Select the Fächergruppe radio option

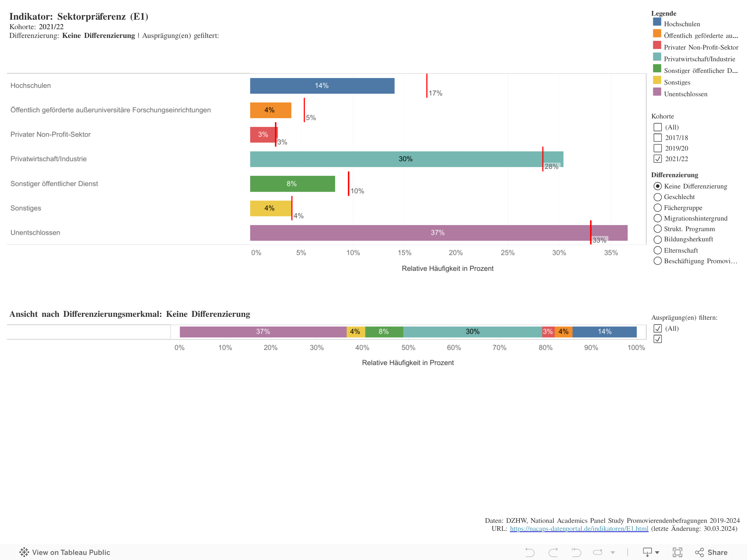pos(658,208)
